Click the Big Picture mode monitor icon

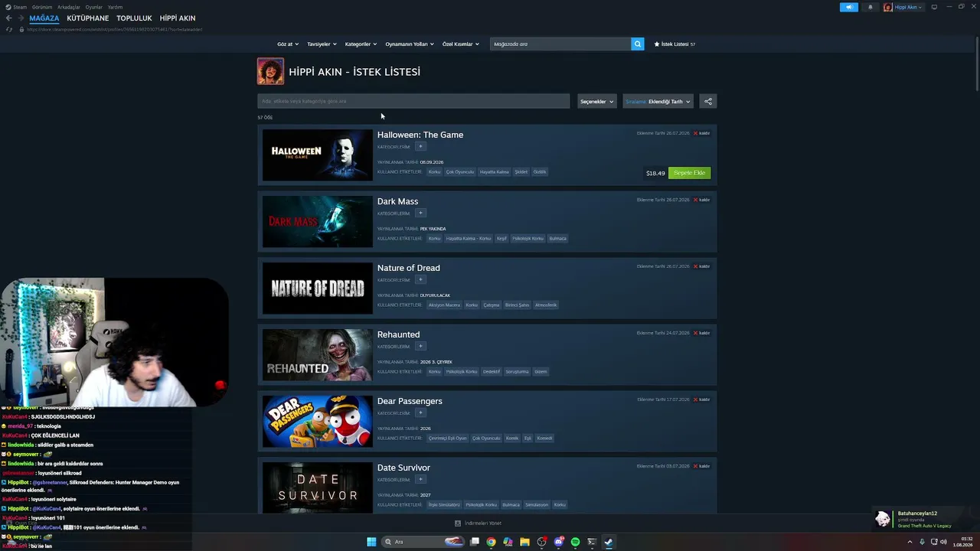pyautogui.click(x=934, y=7)
